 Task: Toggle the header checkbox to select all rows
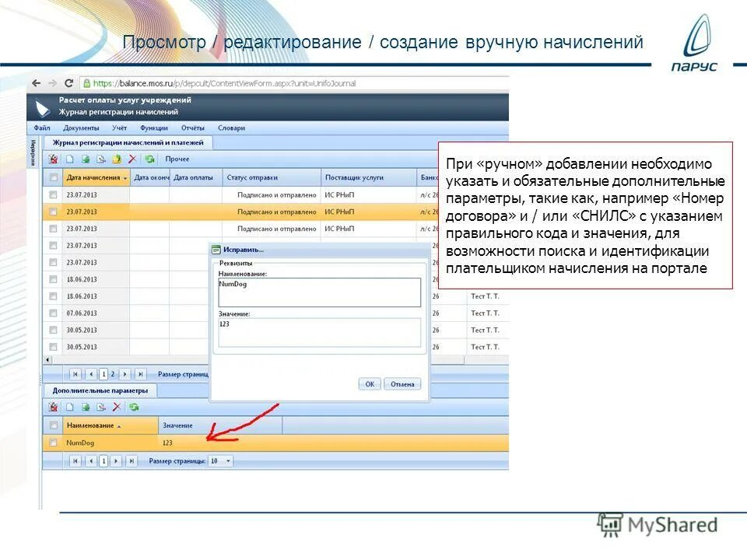52,177
